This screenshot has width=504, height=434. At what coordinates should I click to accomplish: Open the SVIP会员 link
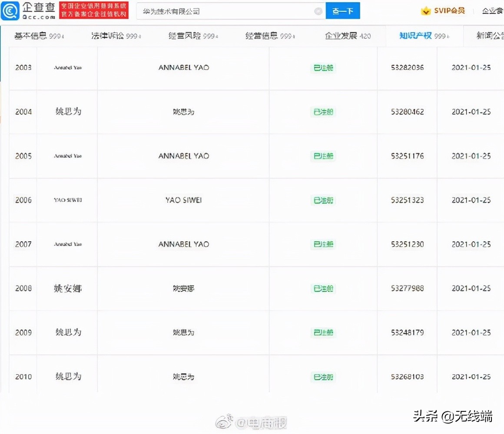pos(449,10)
